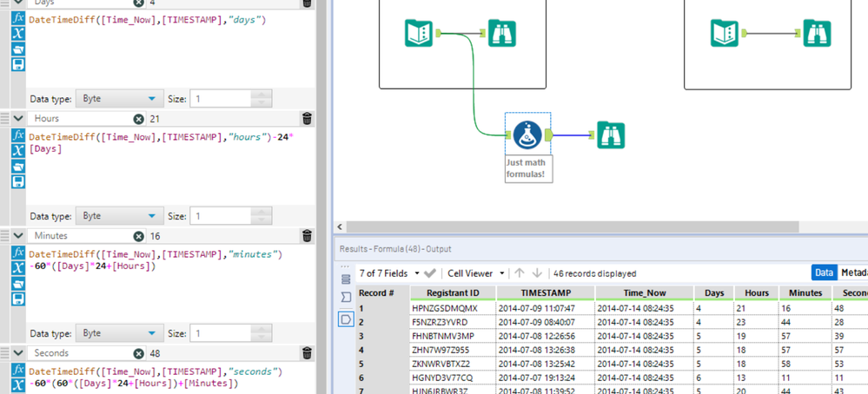Grab the drag handle of Minutes expression

5,236
